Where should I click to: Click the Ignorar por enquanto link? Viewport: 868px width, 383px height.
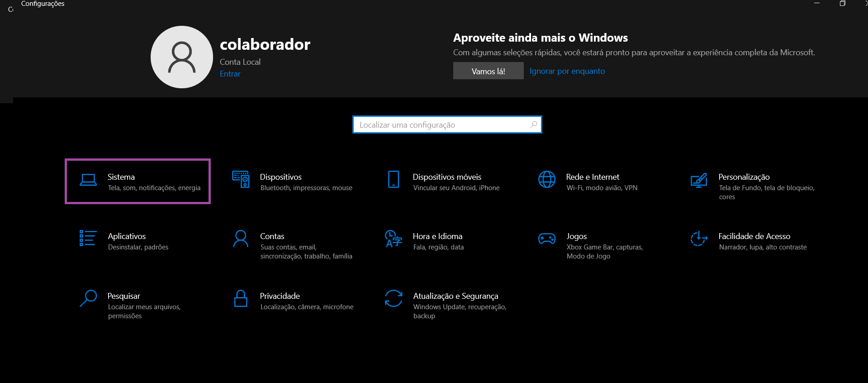point(567,71)
